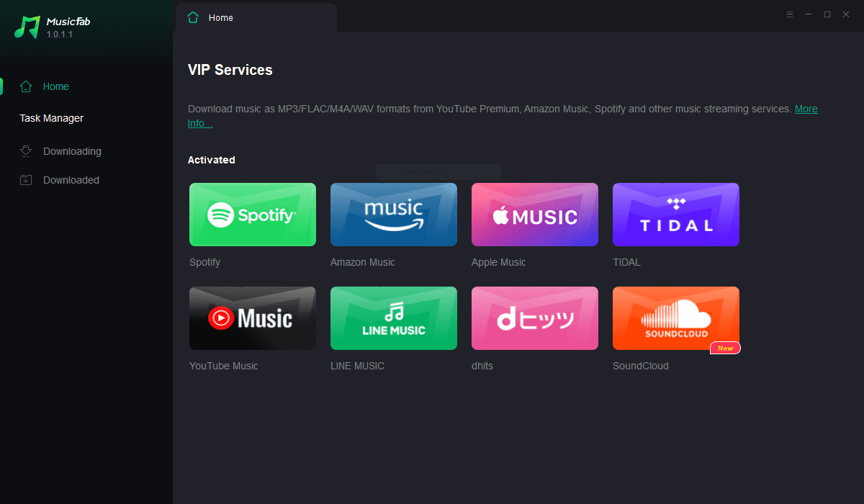This screenshot has width=864, height=504.
Task: Maximize the MusicFab window
Action: pos(827,14)
